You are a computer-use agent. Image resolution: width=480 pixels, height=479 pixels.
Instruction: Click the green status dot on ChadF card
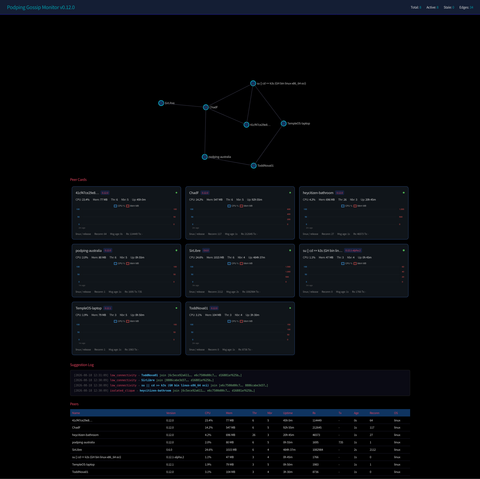290,193
